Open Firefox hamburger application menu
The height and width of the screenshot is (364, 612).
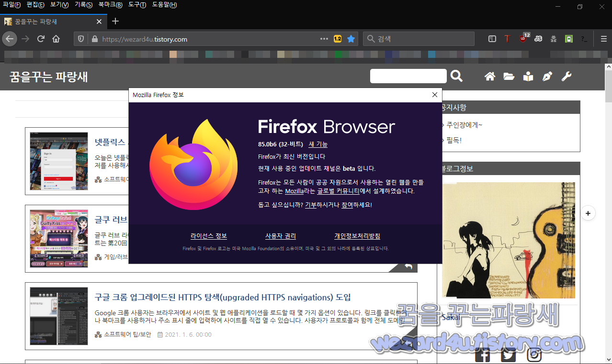pos(604,39)
